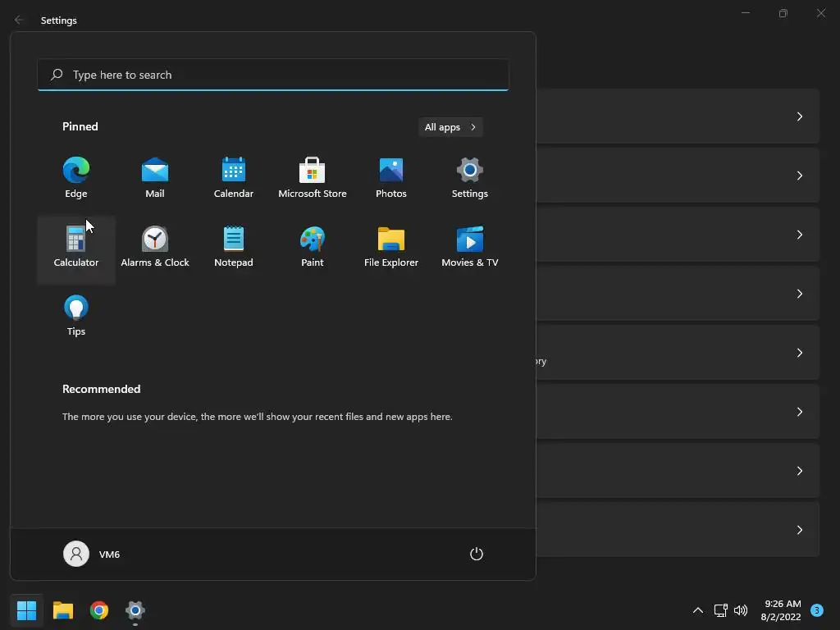840x630 pixels.
Task: Expand the second Settings row chevron
Action: [799, 176]
